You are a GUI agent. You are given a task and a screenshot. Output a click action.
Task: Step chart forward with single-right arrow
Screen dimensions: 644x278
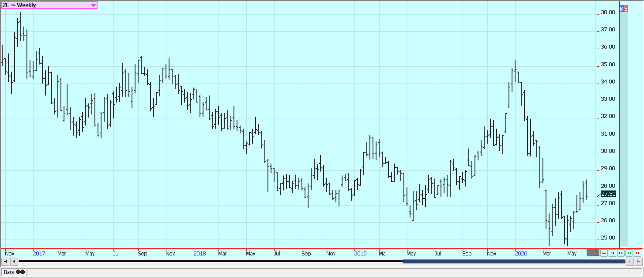(x=630, y=262)
